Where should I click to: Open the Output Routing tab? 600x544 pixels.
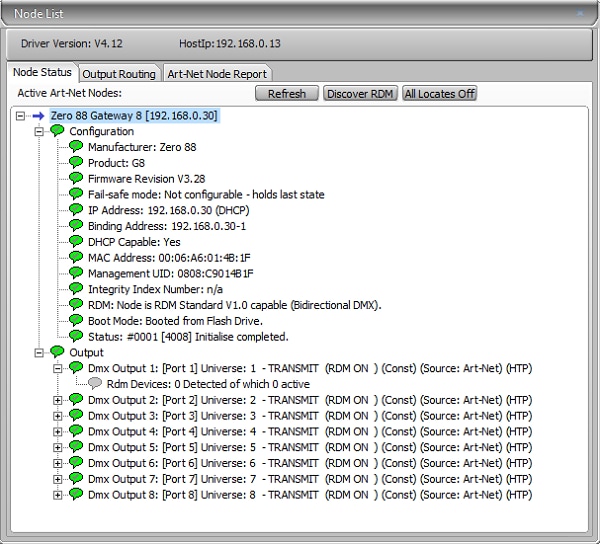point(119,73)
